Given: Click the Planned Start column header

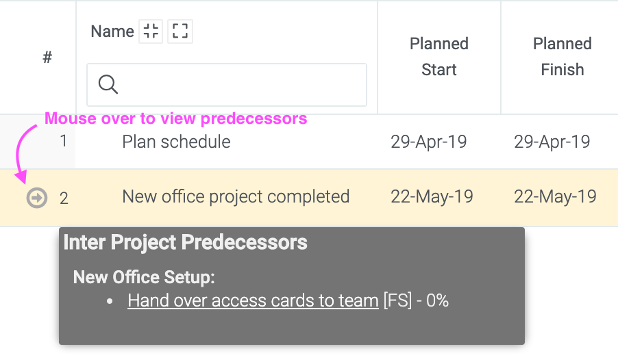Looking at the screenshot, I should pos(439,57).
